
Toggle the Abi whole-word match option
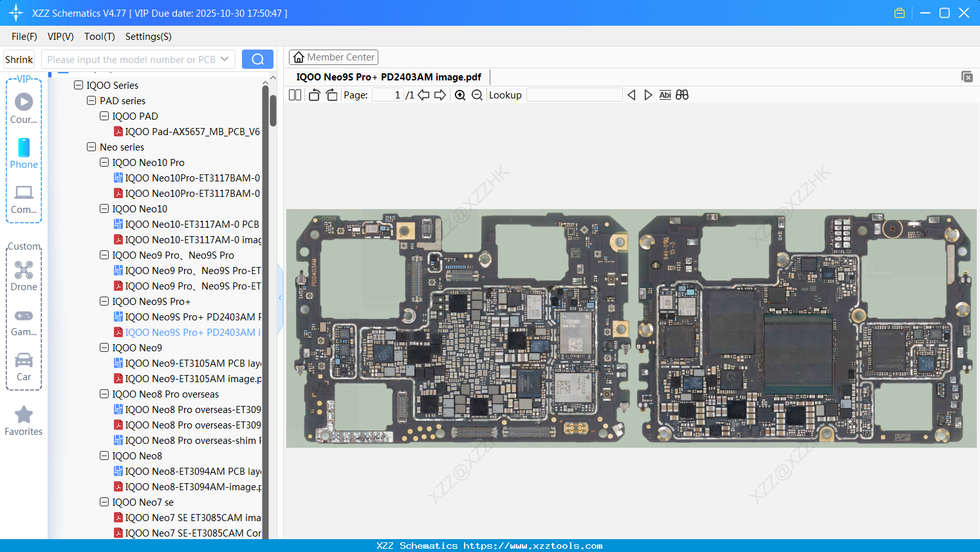[x=665, y=95]
